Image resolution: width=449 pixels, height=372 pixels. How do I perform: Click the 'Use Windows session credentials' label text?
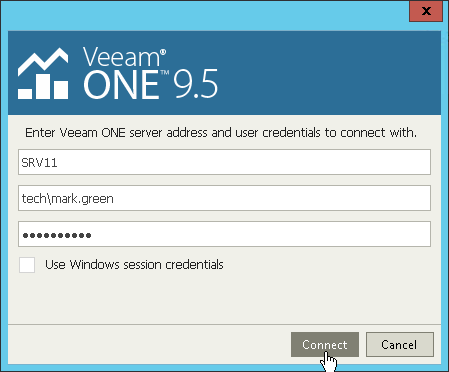pos(134,265)
